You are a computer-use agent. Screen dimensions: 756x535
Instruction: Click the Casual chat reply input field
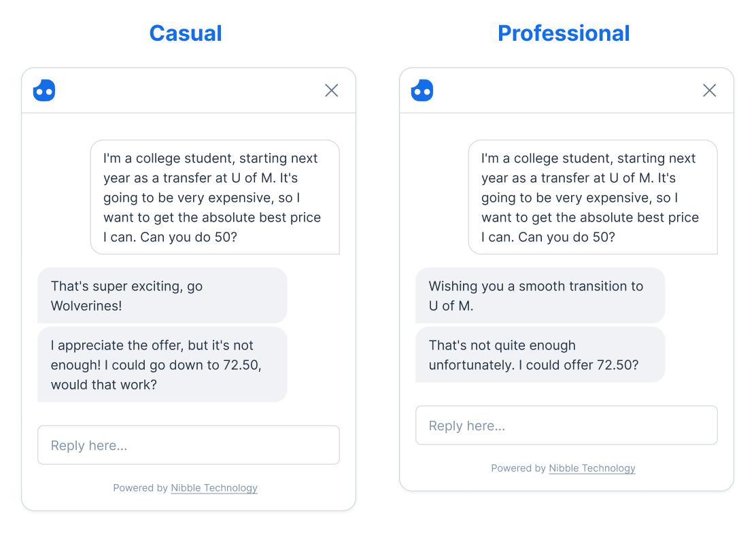coord(188,445)
